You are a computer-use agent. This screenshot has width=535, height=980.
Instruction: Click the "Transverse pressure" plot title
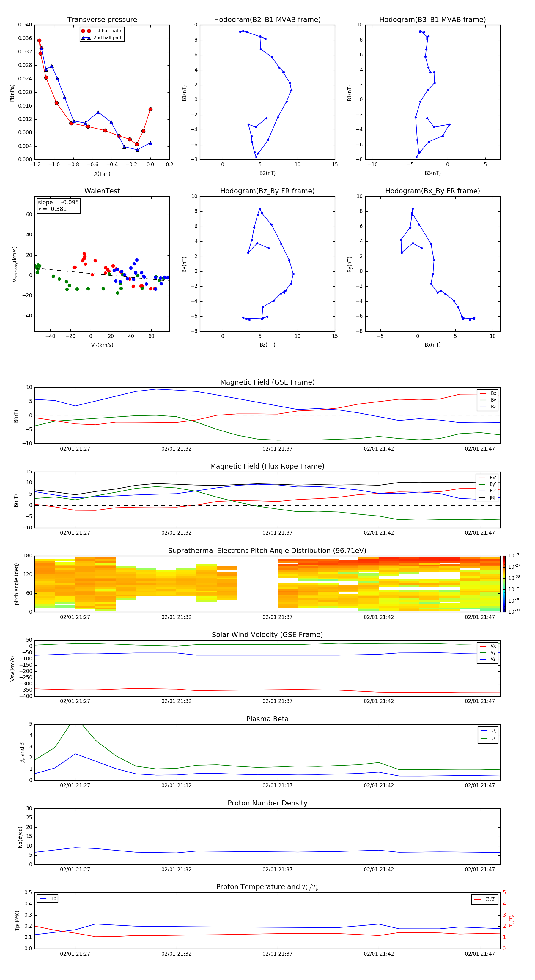102,20
